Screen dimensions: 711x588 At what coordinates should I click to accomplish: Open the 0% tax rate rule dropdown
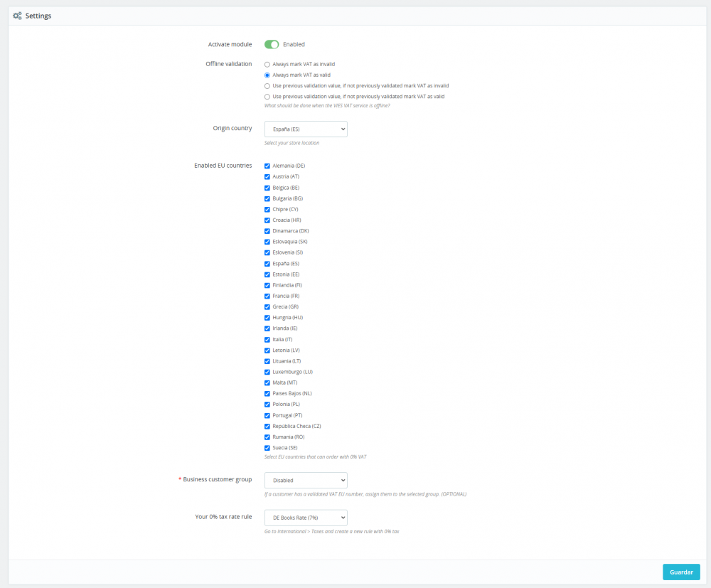[x=306, y=517]
